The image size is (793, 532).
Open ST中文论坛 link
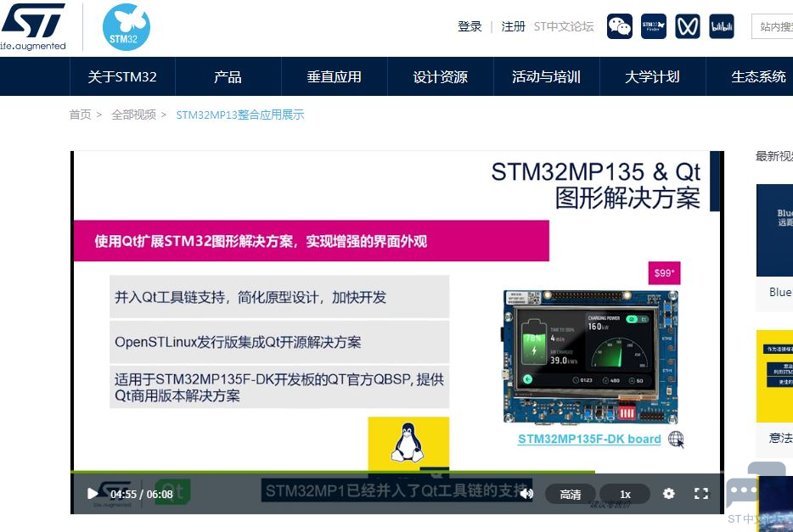click(x=564, y=26)
